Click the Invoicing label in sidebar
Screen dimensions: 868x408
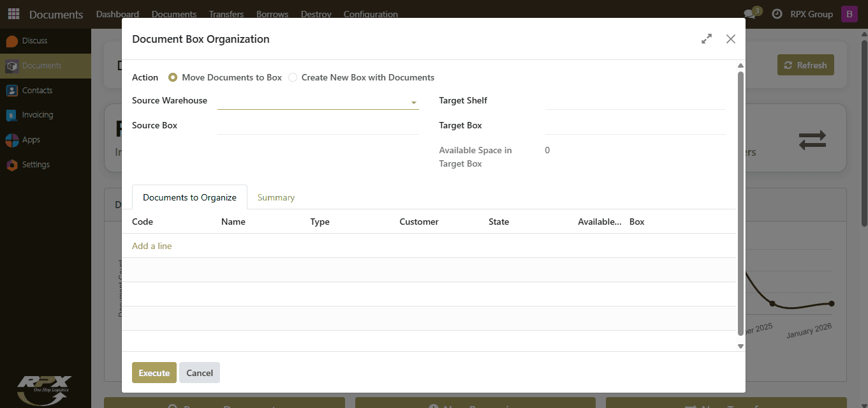[38, 115]
